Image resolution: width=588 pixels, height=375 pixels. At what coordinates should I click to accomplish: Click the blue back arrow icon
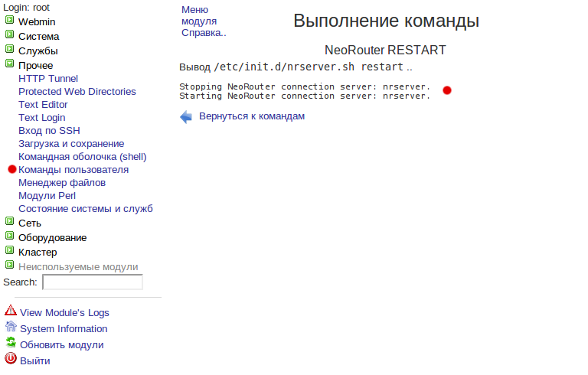(186, 117)
